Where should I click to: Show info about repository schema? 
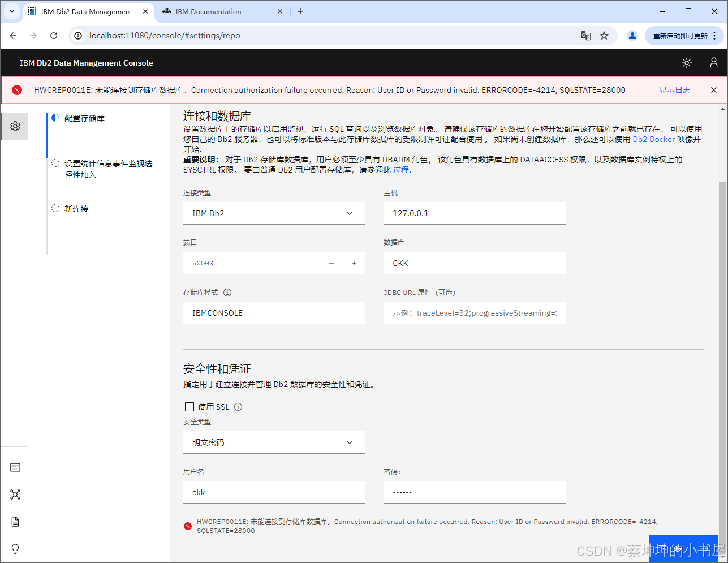coord(227,293)
